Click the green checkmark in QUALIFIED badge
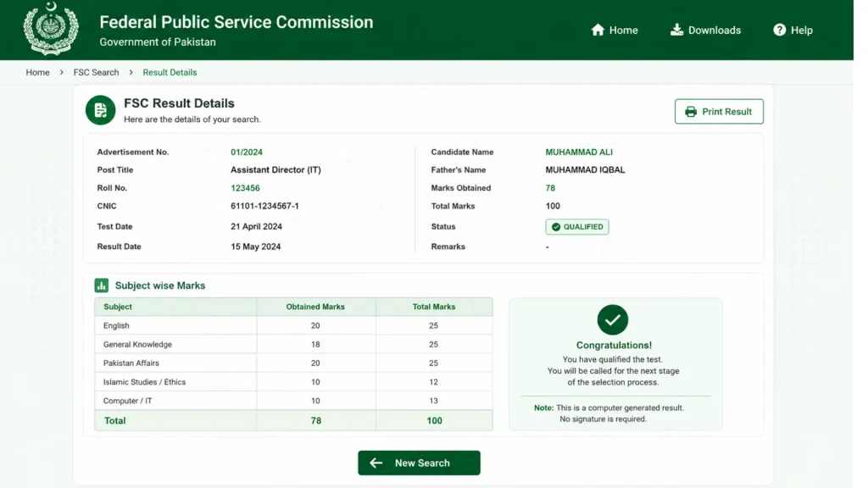868x488 pixels. tap(556, 227)
